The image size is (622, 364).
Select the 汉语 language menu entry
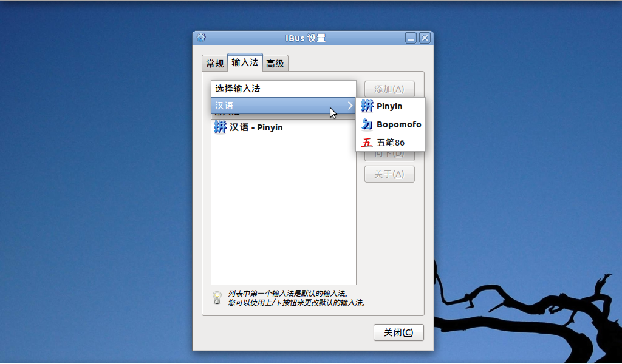pos(283,106)
